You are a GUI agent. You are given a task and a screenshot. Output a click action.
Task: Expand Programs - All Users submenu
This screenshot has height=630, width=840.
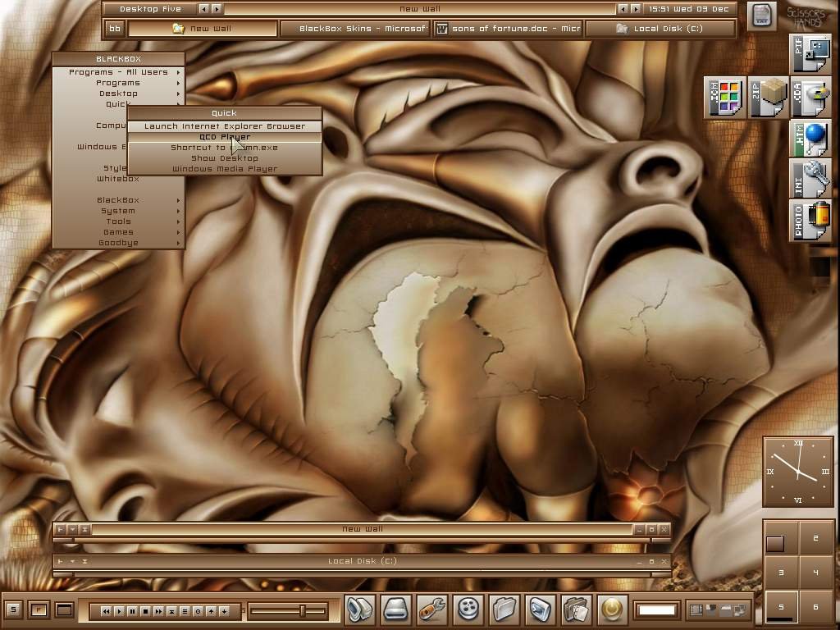118,72
